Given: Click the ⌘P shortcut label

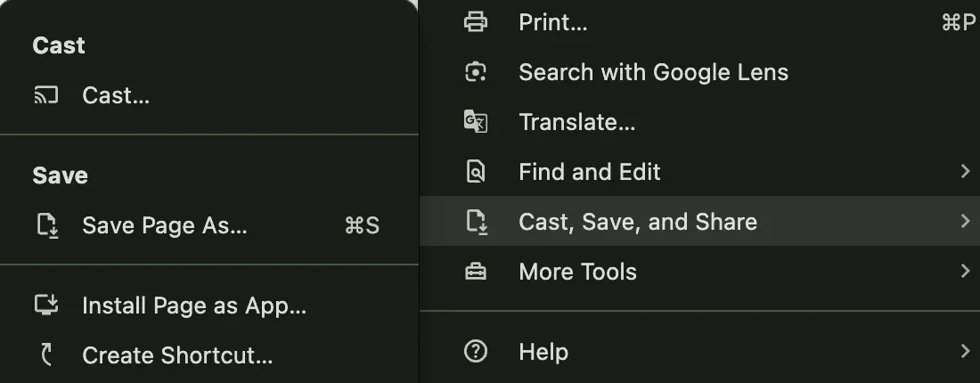Looking at the screenshot, I should (960, 22).
